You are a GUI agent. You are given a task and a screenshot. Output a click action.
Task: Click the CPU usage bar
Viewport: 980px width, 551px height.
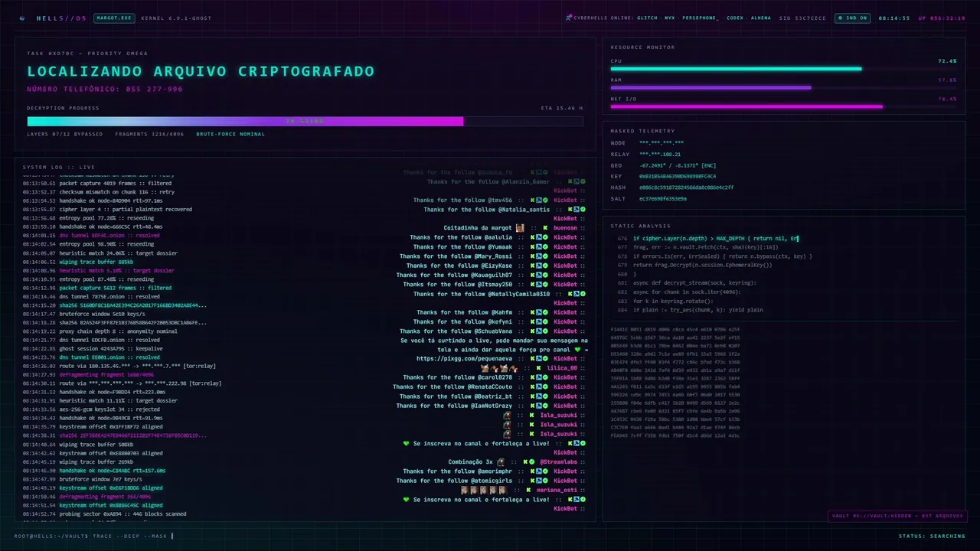point(783,69)
